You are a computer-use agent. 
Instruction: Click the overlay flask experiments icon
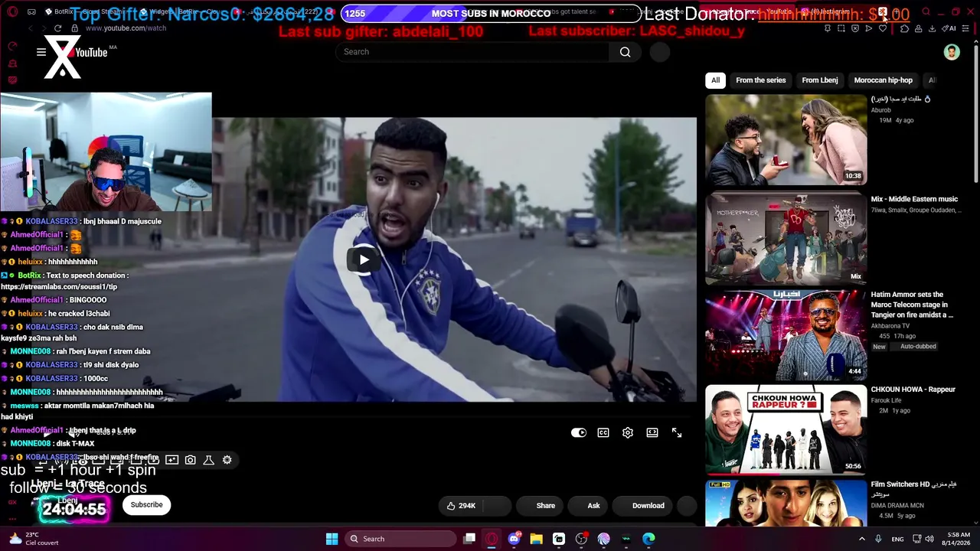(x=208, y=460)
